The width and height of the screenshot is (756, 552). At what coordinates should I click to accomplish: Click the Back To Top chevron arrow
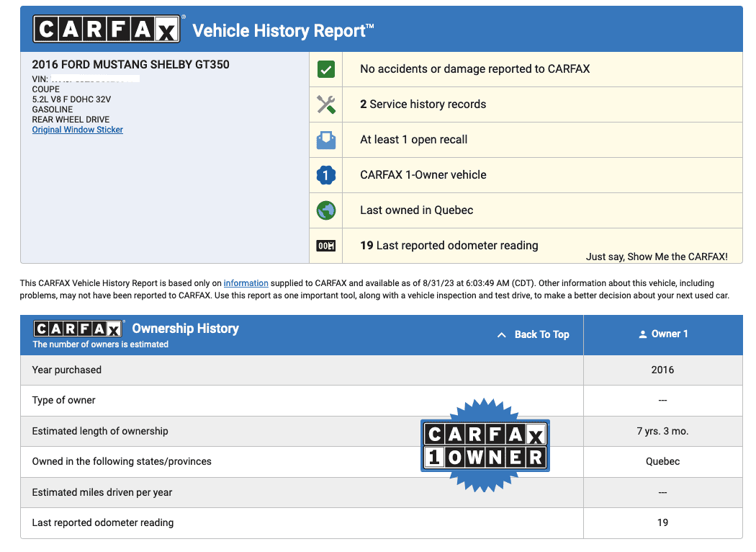[x=501, y=334]
